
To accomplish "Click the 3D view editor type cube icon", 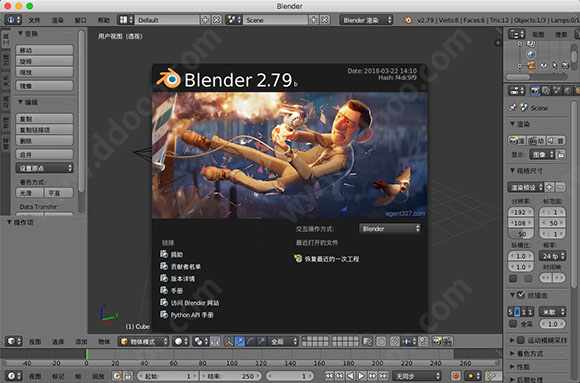I will (x=14, y=341).
